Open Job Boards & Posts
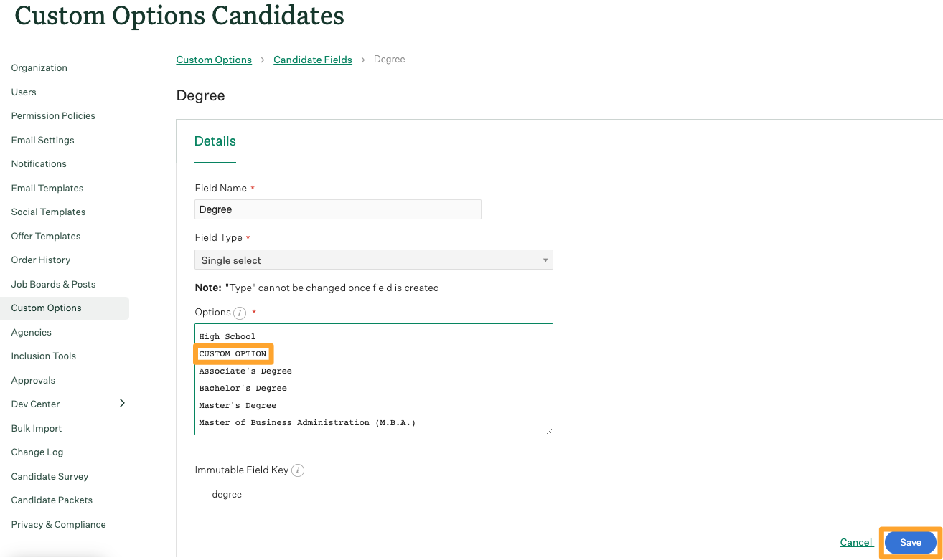The image size is (943, 560). click(53, 284)
